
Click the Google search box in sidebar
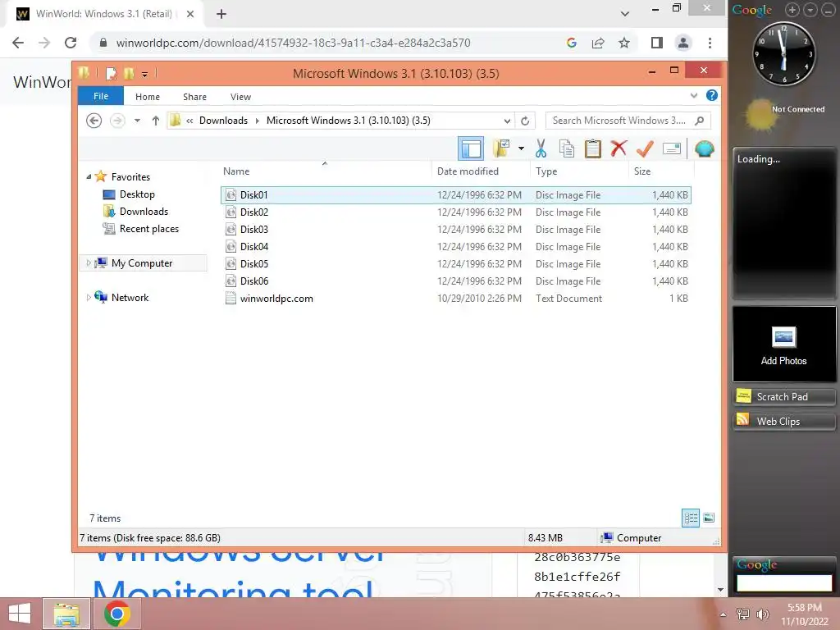(784, 583)
